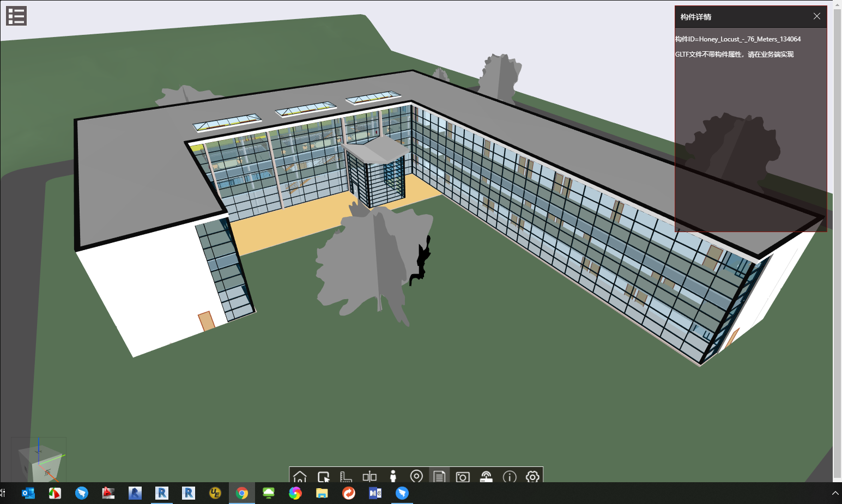Open Revit from the taskbar
This screenshot has width=842, height=504.
162,493
